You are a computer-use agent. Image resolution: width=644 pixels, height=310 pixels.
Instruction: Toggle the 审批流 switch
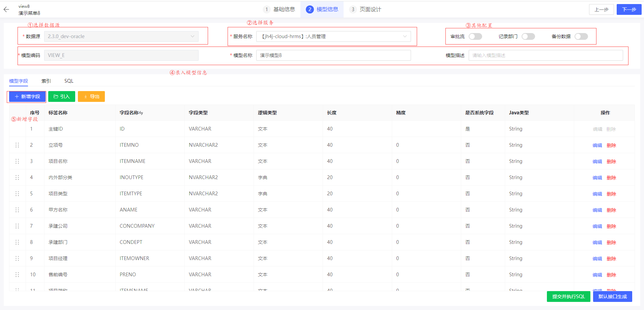pyautogui.click(x=475, y=36)
